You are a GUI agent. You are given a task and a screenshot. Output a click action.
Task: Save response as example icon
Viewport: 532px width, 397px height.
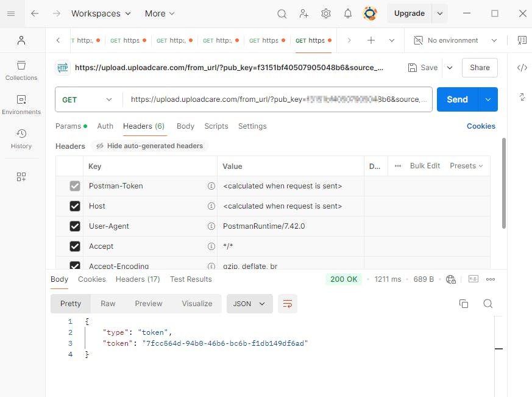(x=473, y=279)
